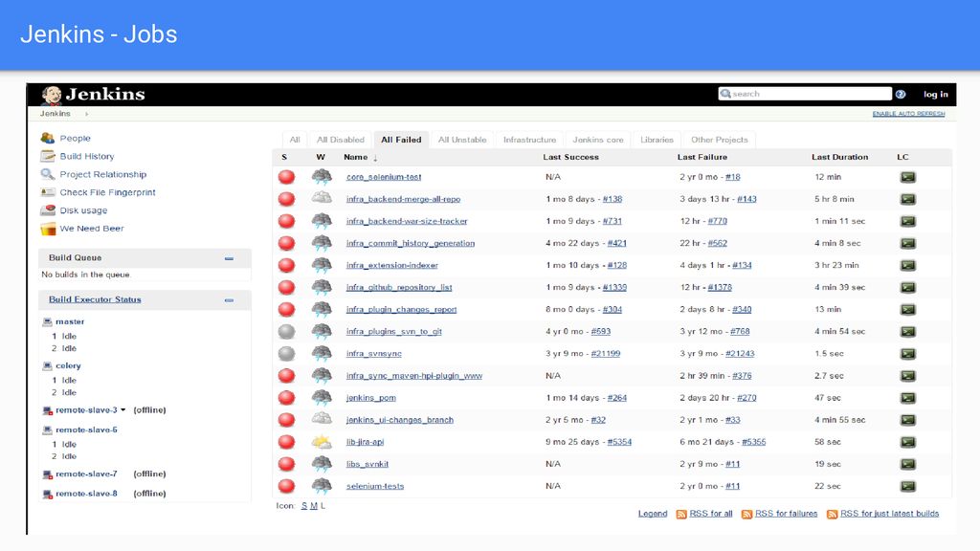The image size is (980, 551).
Task: Open the Jenkins core tab
Action: [598, 140]
